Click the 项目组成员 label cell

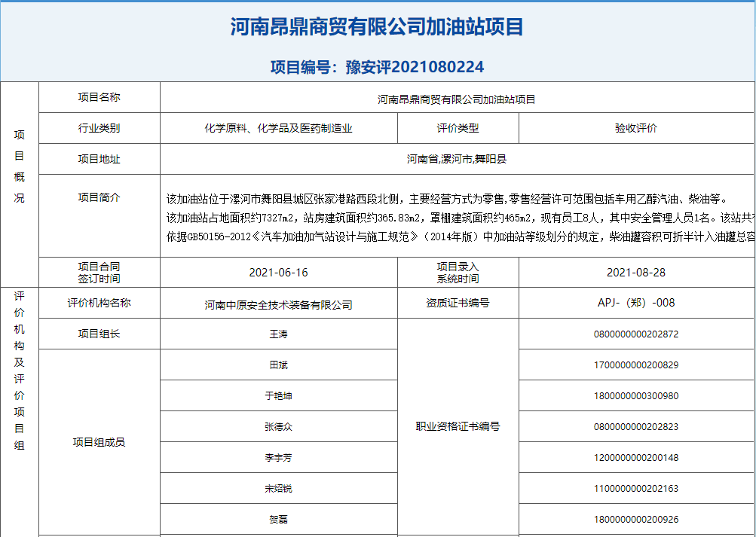point(99,442)
